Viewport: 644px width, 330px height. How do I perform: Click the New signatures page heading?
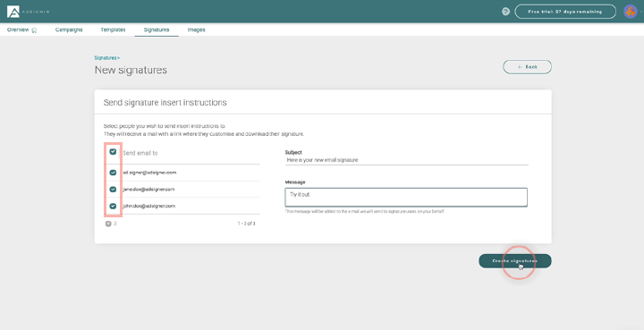click(x=131, y=70)
